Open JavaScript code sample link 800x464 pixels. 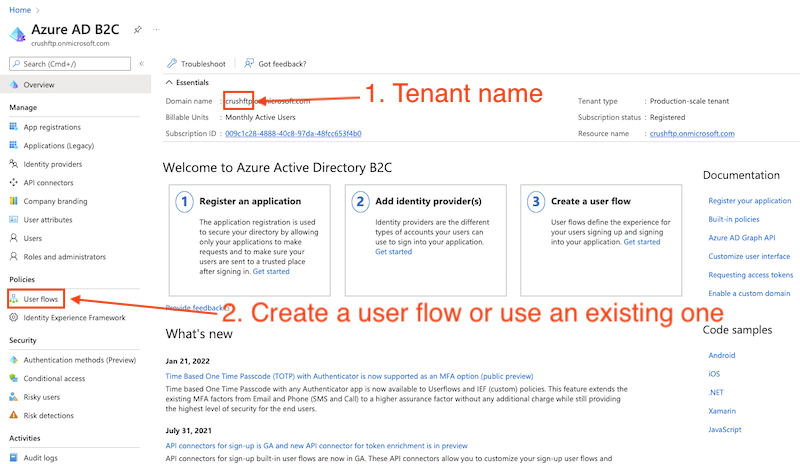(x=724, y=429)
